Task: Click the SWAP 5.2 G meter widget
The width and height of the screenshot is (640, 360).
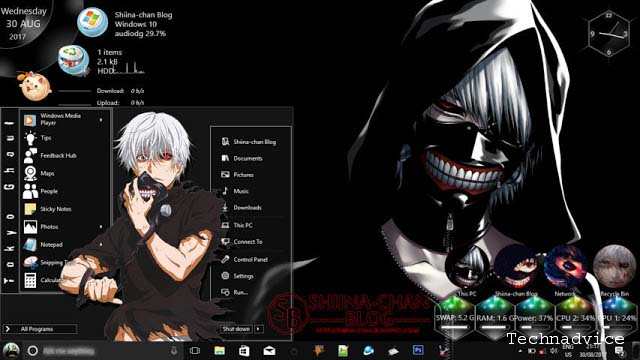Action: pyautogui.click(x=455, y=318)
